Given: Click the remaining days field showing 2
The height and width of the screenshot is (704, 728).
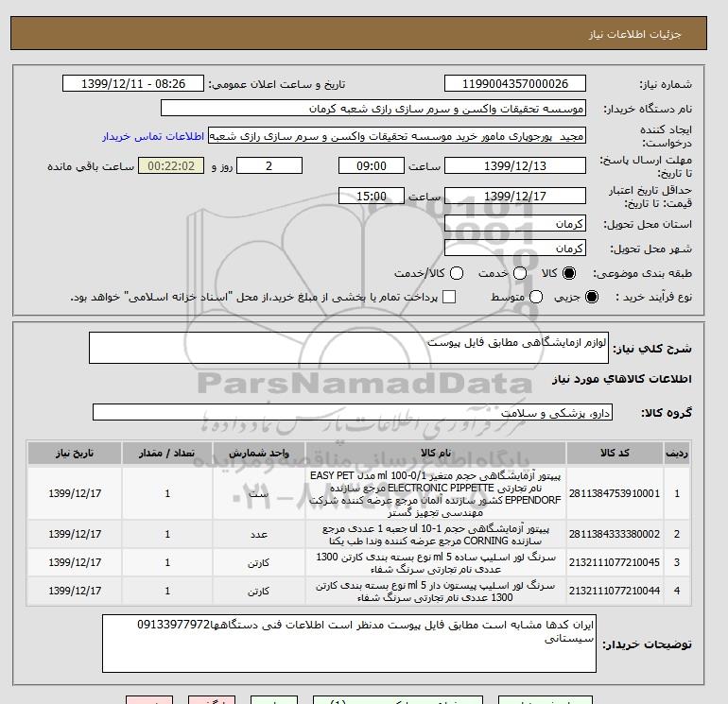Looking at the screenshot, I should [269, 165].
